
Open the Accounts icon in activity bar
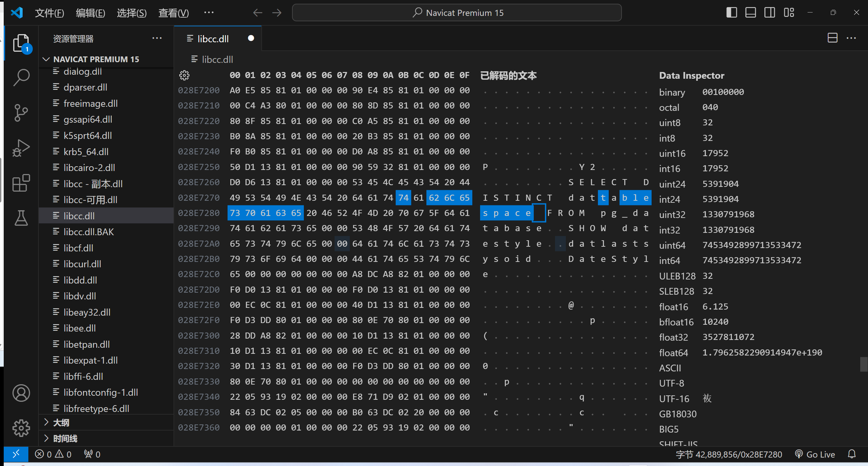(x=21, y=393)
